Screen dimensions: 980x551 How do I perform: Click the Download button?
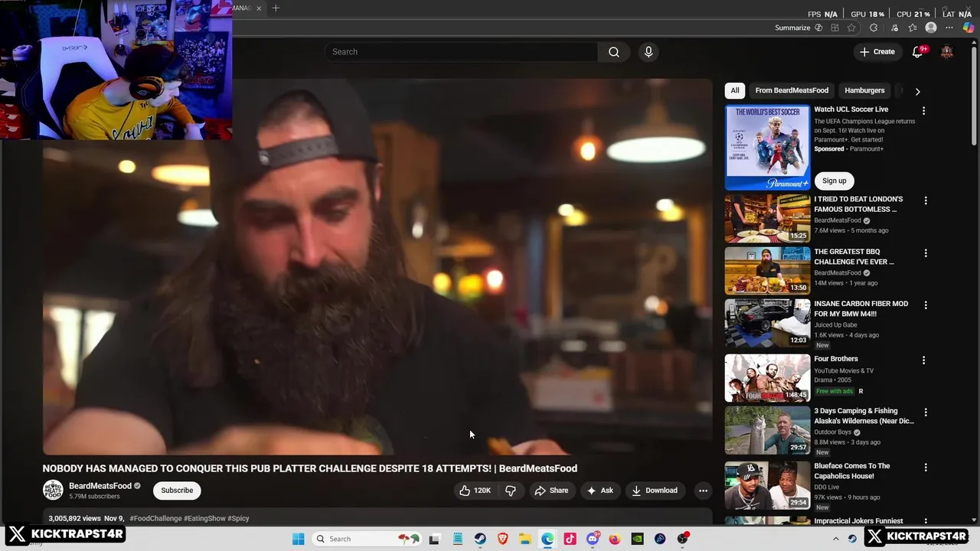tap(655, 491)
